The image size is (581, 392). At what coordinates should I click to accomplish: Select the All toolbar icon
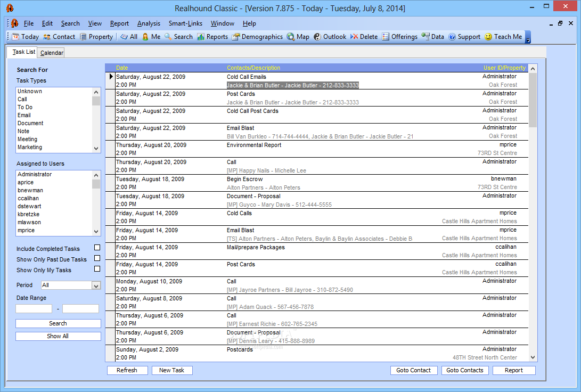(129, 37)
